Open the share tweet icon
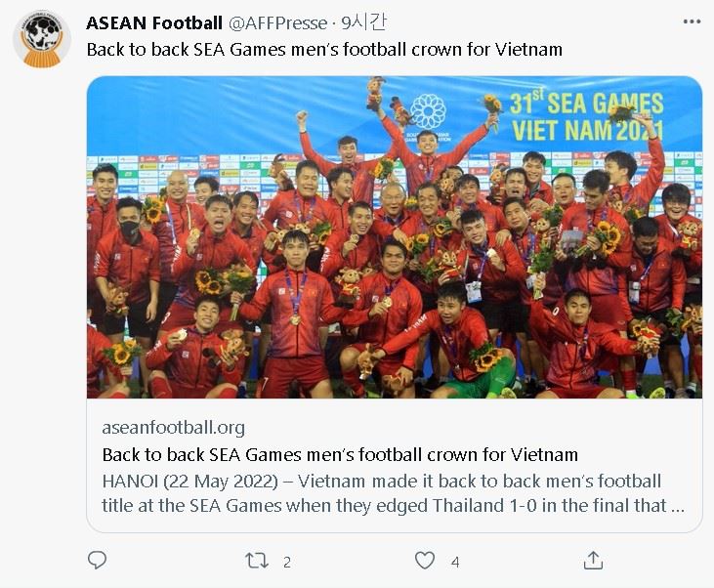The image size is (714, 588). point(593,561)
